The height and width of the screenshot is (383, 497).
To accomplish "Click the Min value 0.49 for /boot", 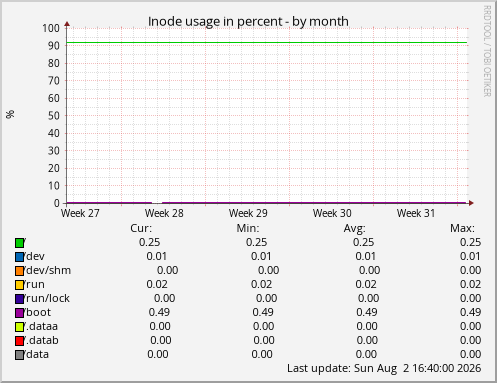I will click(x=263, y=312).
